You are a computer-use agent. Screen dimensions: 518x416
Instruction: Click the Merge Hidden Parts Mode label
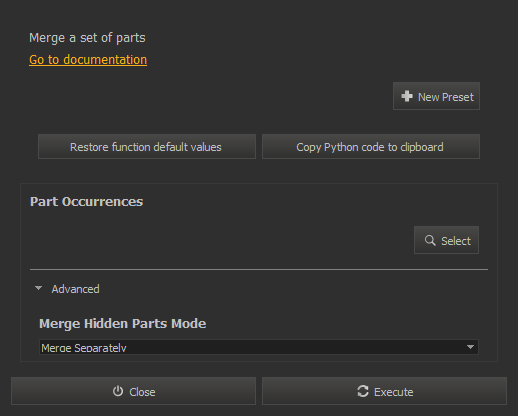click(123, 324)
